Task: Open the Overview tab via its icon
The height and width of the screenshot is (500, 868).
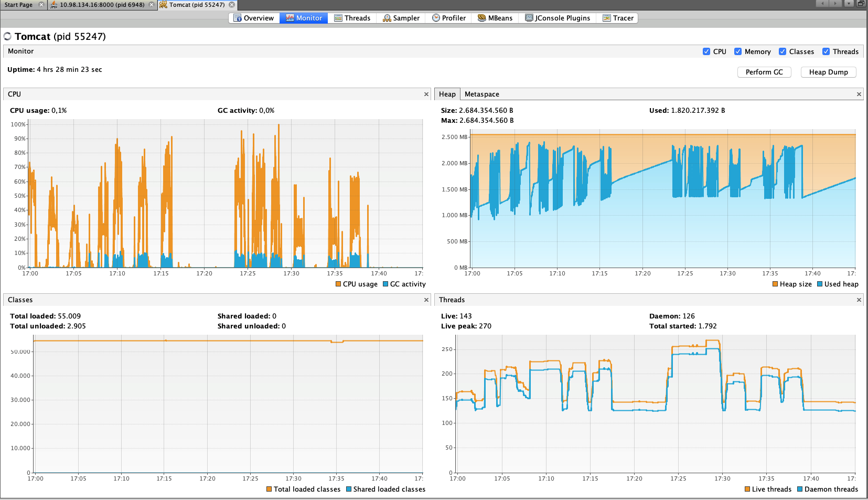Action: tap(238, 18)
